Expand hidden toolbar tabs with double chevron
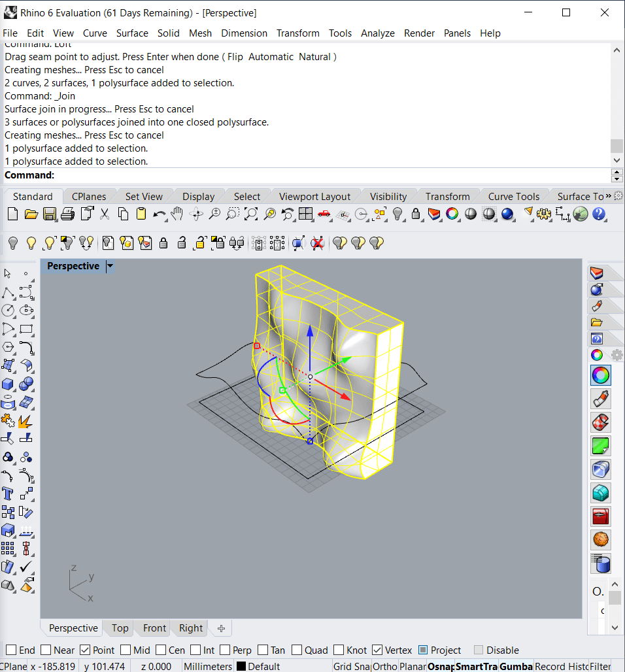Screen dimensions: 625x672 click(609, 196)
